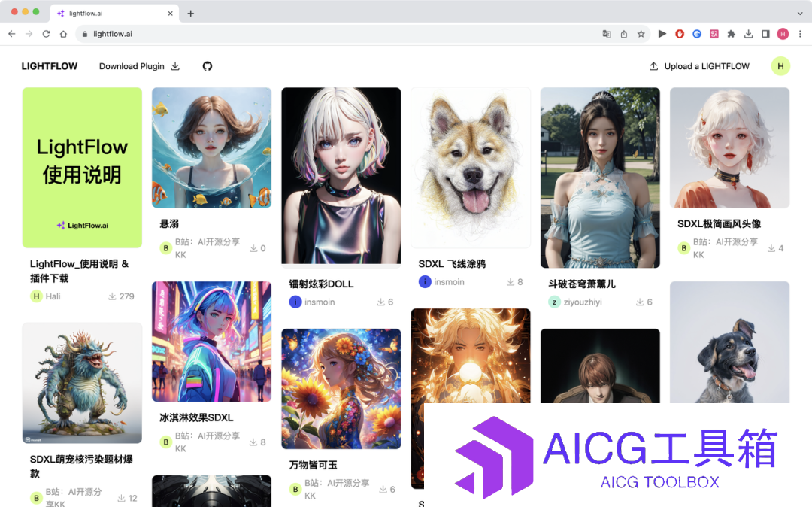Click the share icon in address bar

(624, 34)
